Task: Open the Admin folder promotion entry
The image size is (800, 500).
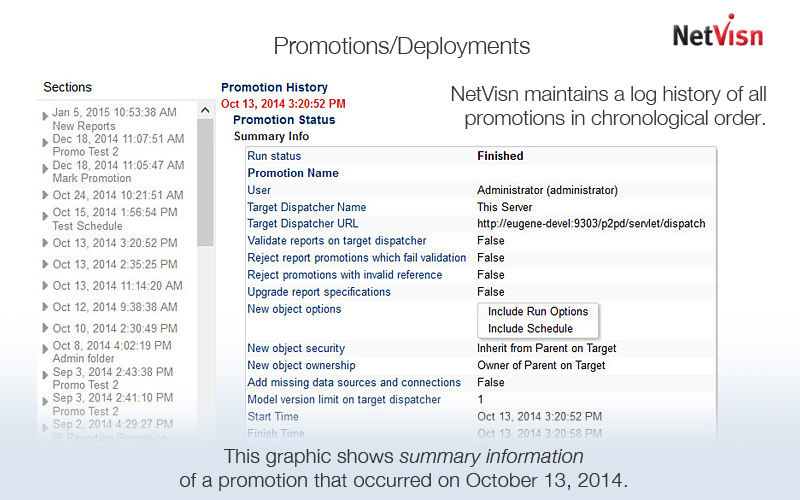Action: [x=83, y=359]
